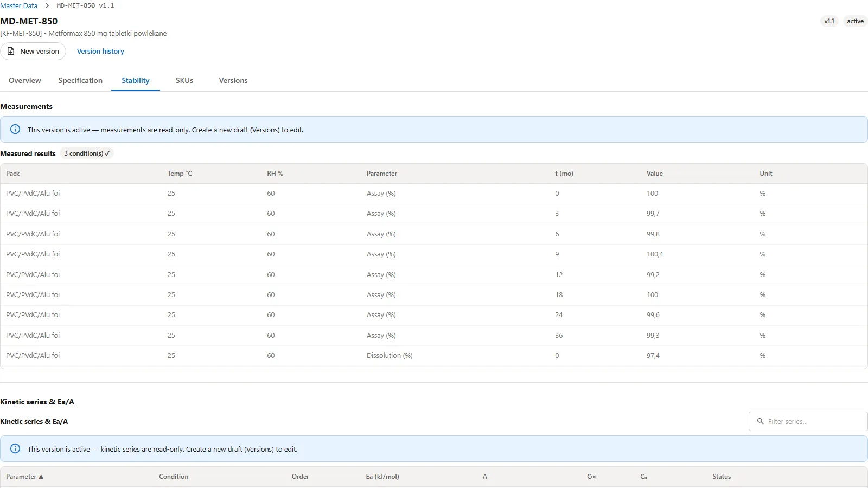Click the active status badge
Viewport: 868px width, 488px height.
[855, 21]
